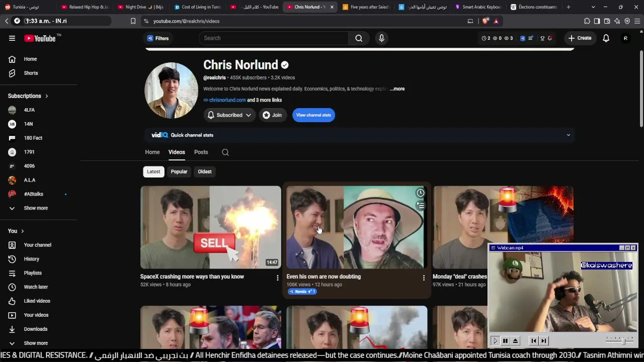Expand Subscriptions section header

[x=28, y=96]
